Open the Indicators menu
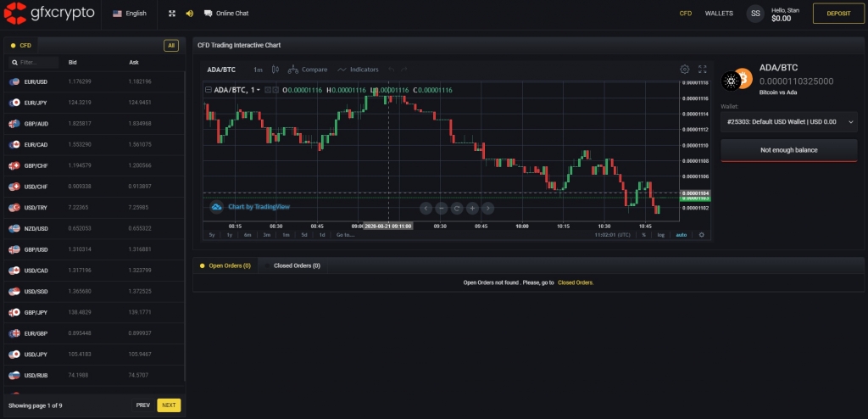 (359, 70)
